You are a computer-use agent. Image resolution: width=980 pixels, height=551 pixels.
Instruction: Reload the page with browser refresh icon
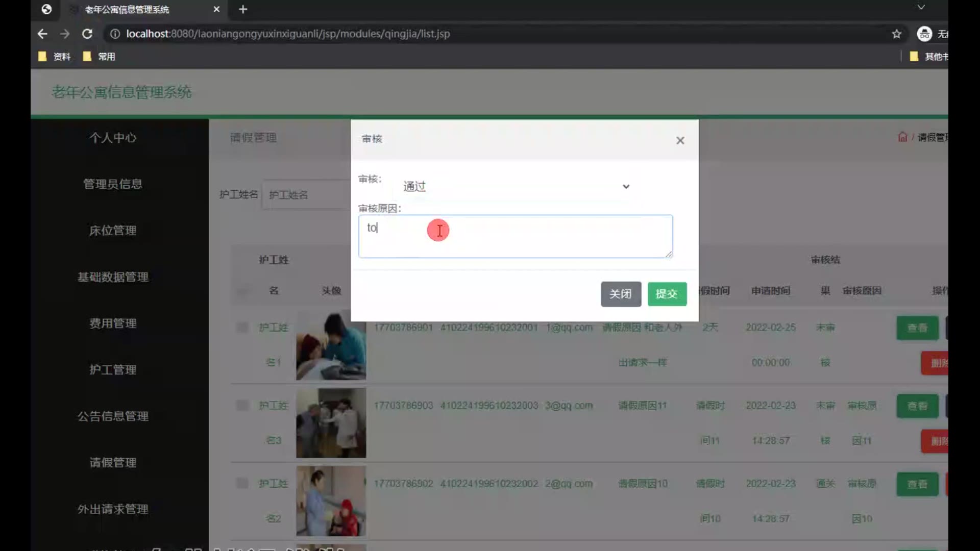87,34
